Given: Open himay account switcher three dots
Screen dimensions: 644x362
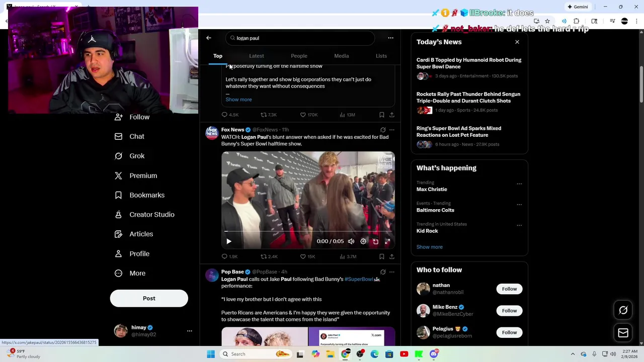Looking at the screenshot, I should [190, 331].
